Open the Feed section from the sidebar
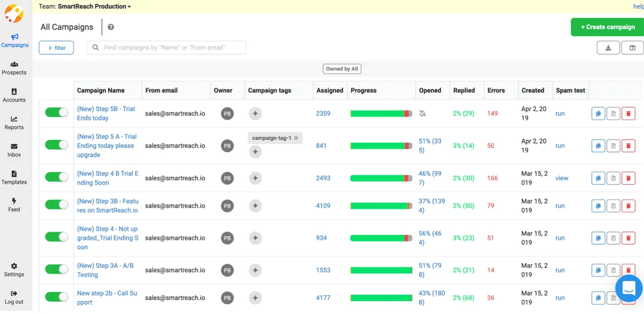Screen dimensions: 644x314 [x=14, y=206]
